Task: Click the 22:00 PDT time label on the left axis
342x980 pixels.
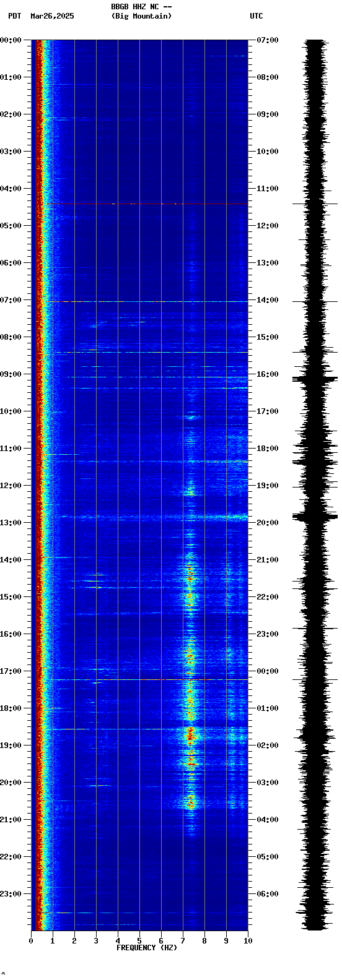Action: pyautogui.click(x=11, y=857)
